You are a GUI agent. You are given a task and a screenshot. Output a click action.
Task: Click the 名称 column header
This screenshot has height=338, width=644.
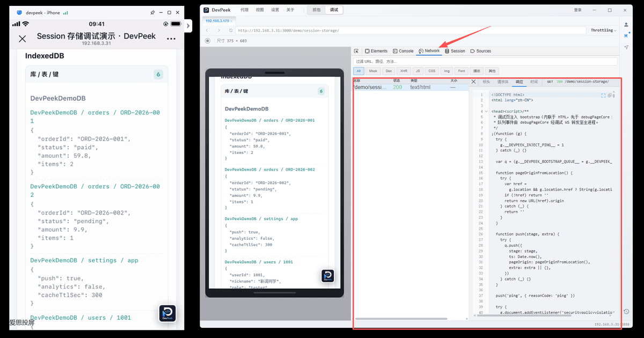[357, 80]
